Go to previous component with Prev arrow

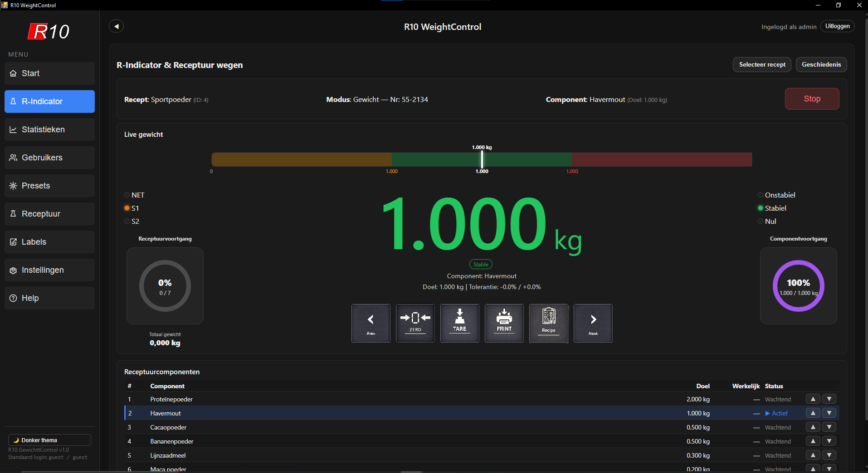coord(371,323)
